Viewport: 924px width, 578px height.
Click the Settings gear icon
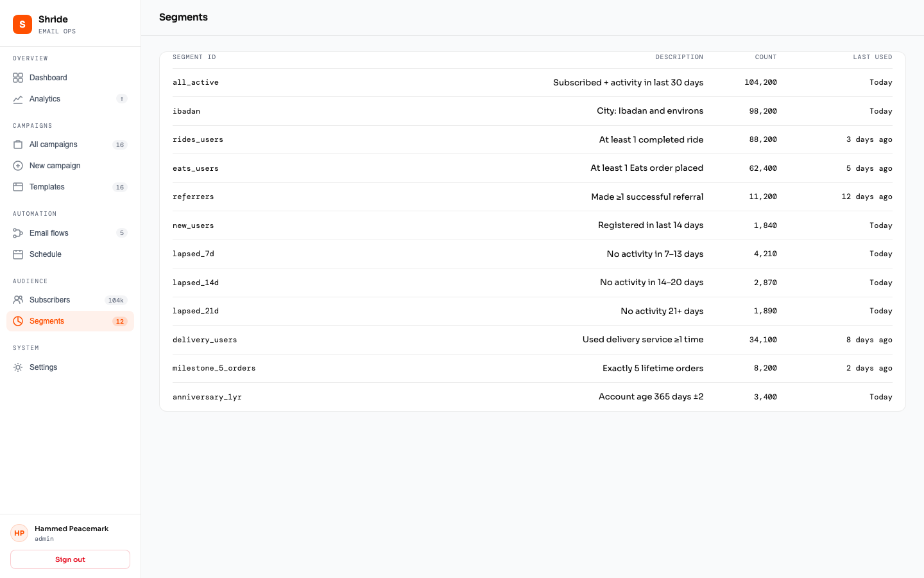pyautogui.click(x=18, y=367)
